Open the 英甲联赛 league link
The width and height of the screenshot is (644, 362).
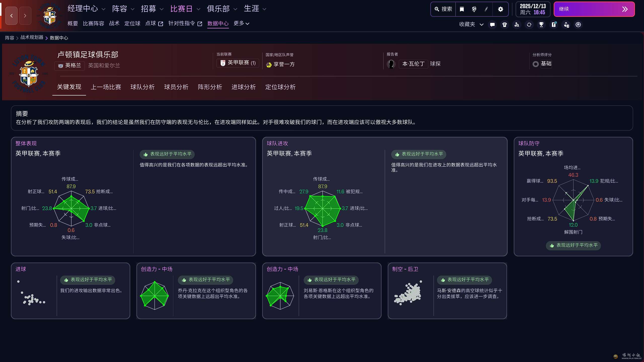(238, 63)
